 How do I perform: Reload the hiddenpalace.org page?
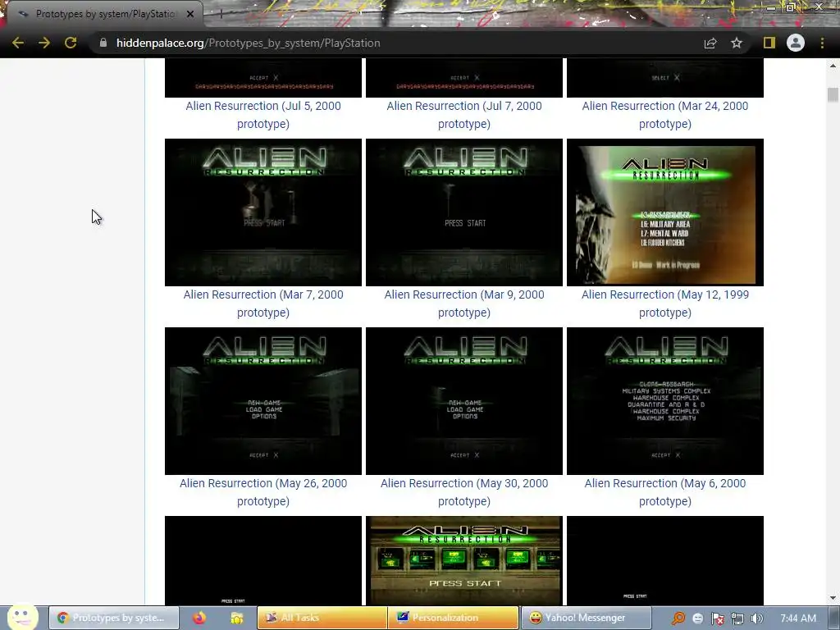pyautogui.click(x=71, y=43)
